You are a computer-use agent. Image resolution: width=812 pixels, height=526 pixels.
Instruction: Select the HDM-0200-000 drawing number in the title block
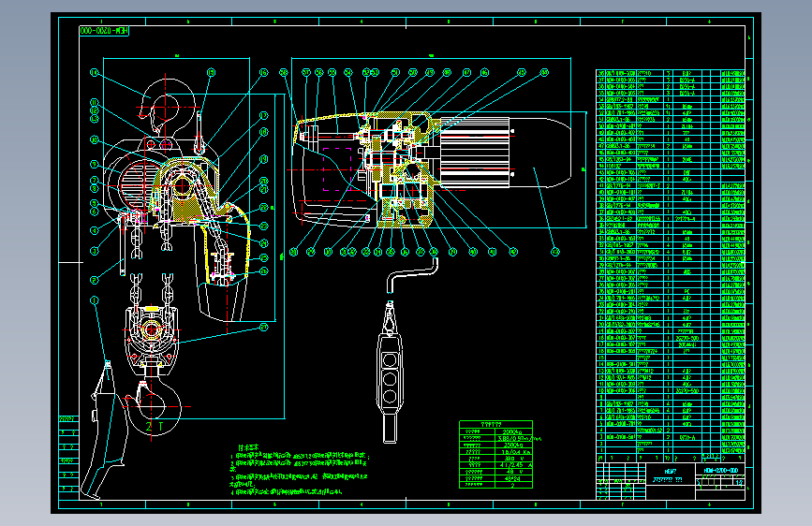(721, 471)
